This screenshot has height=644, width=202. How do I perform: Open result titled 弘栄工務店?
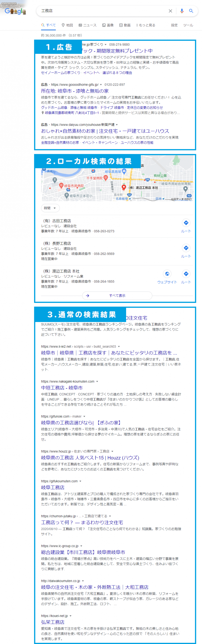click(x=53, y=622)
